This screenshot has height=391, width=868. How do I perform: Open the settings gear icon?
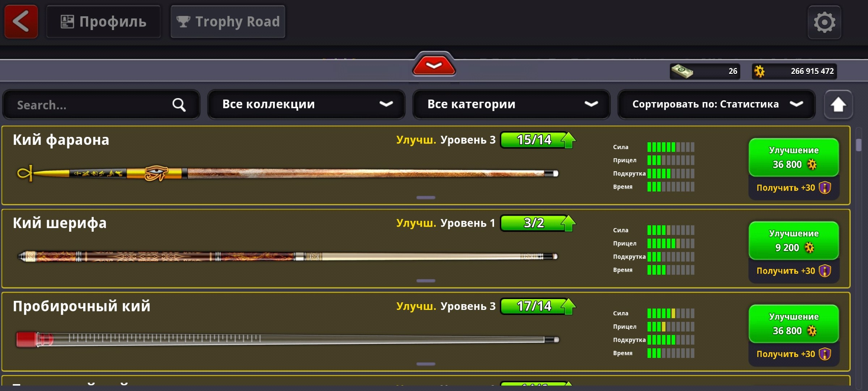coord(824,22)
